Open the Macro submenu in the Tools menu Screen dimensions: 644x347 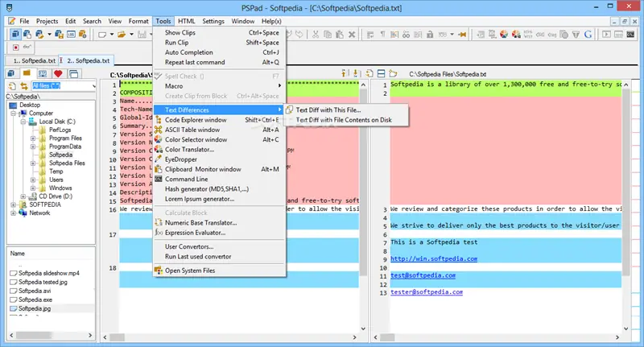219,86
